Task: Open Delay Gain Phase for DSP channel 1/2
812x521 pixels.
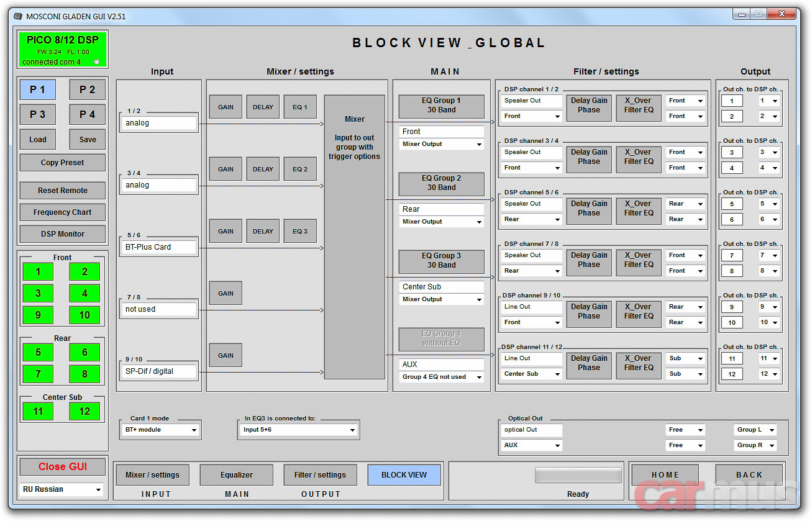Action: (x=589, y=108)
